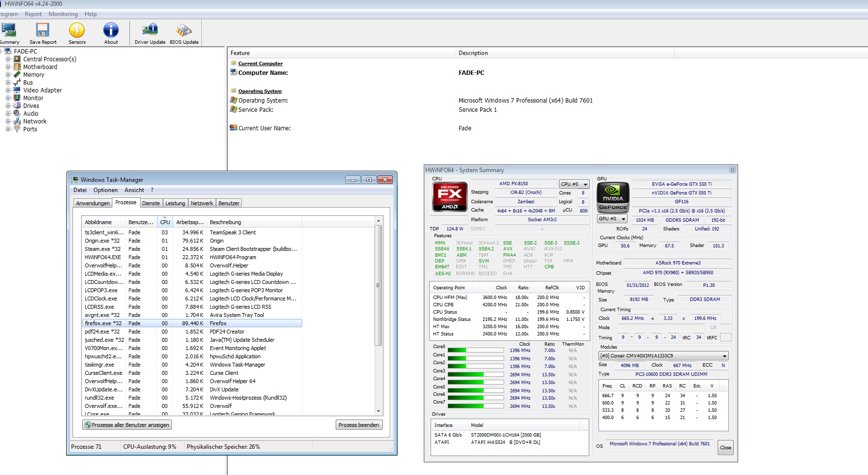The image size is (868, 475).
Task: Select the firefox.exe *32 process row
Action: tap(192, 323)
